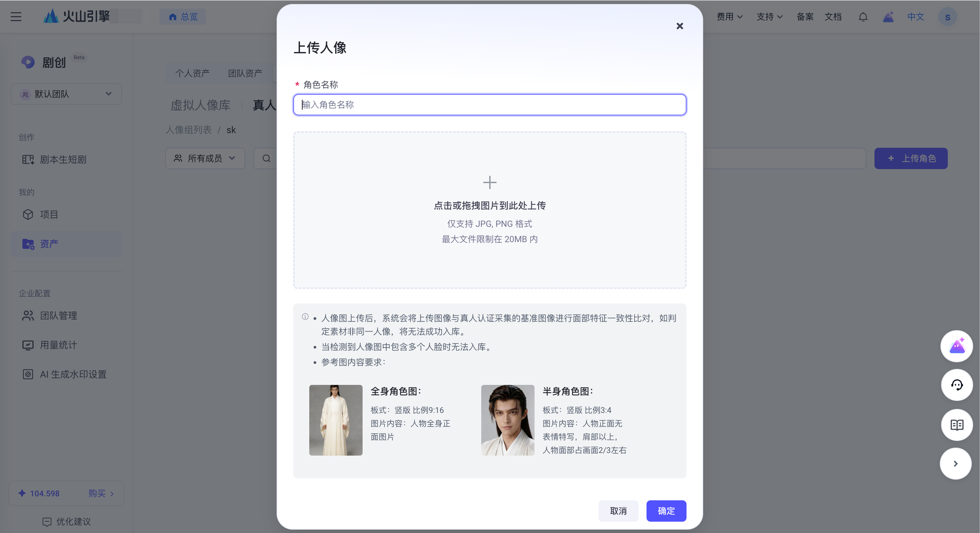Focus the 角色名称 input field
The height and width of the screenshot is (533, 980).
(490, 105)
